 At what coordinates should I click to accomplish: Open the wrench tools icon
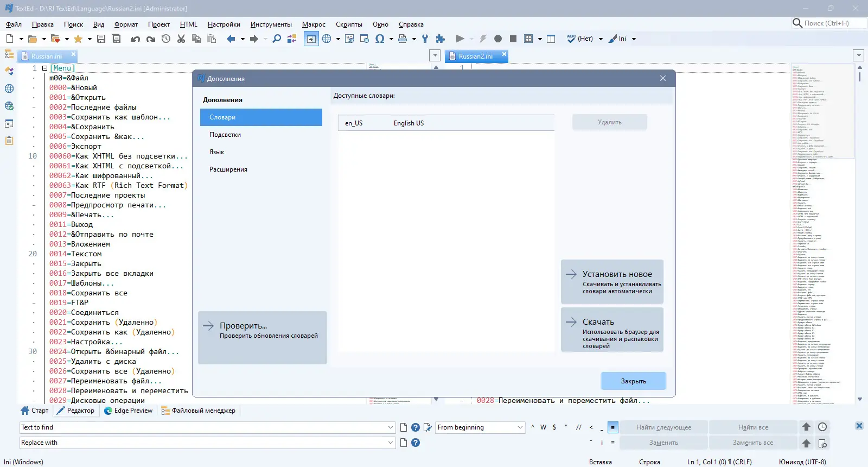coord(425,39)
